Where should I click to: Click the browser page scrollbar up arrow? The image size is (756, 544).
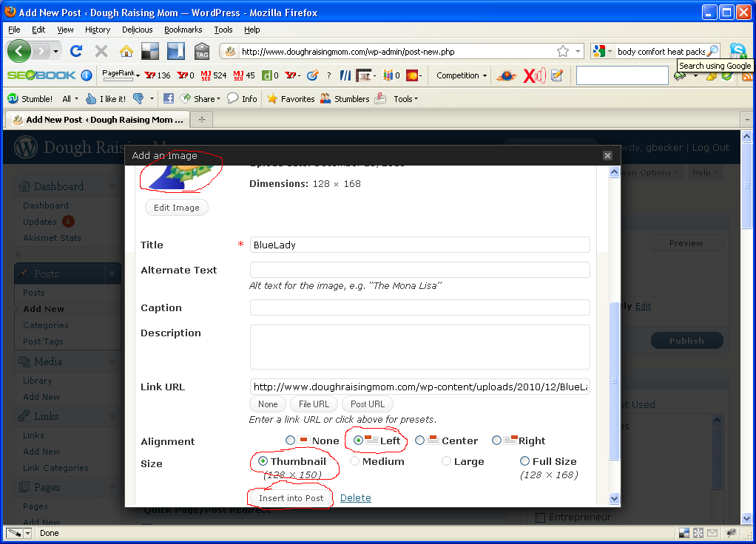746,136
